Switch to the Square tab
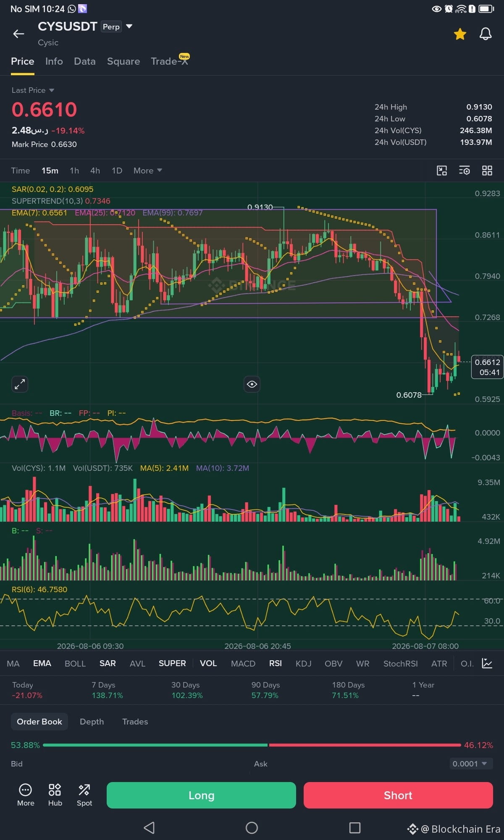 (x=123, y=61)
